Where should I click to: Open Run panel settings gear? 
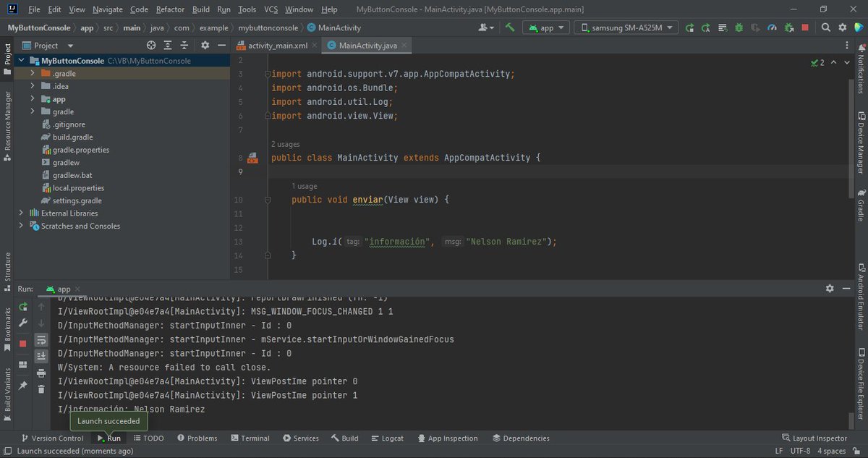(x=830, y=288)
